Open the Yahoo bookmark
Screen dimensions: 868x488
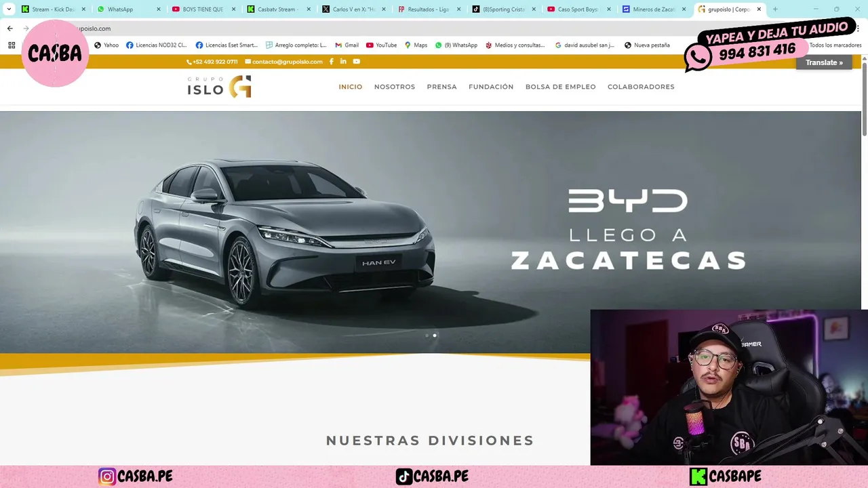[106, 45]
